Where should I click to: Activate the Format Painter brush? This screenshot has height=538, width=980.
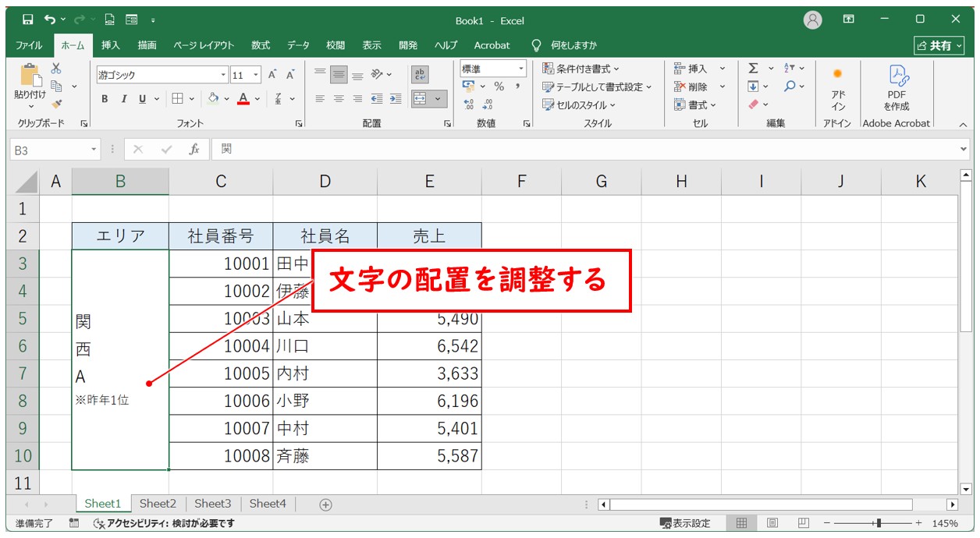coord(56,103)
